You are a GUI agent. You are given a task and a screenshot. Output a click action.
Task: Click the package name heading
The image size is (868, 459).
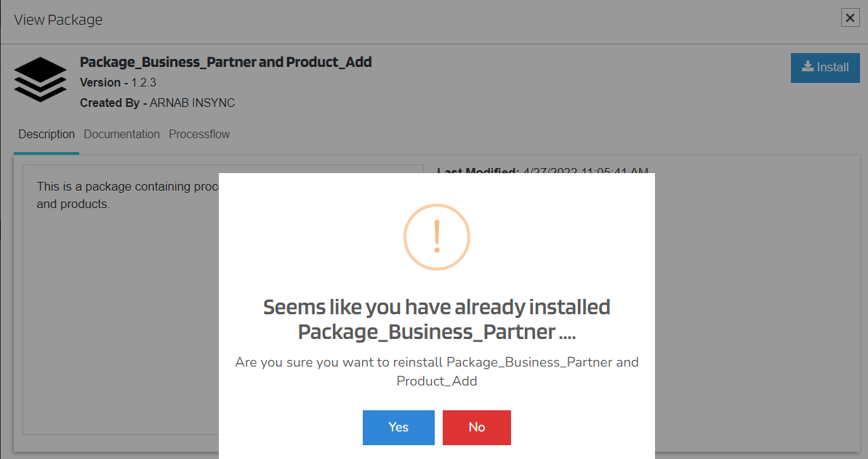tap(225, 63)
